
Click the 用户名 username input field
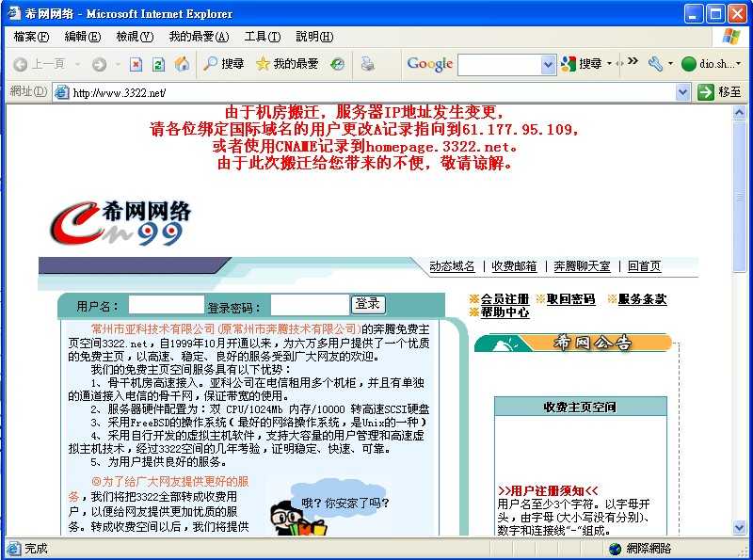[167, 305]
